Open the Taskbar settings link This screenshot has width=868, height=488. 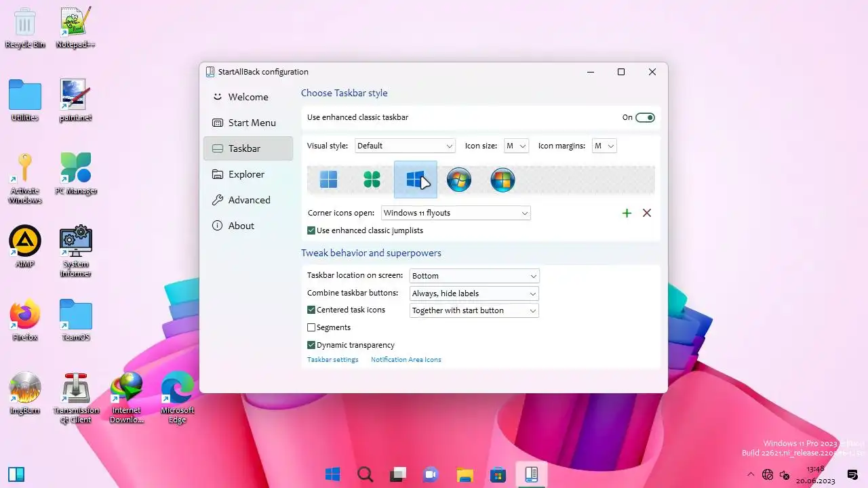(x=332, y=360)
